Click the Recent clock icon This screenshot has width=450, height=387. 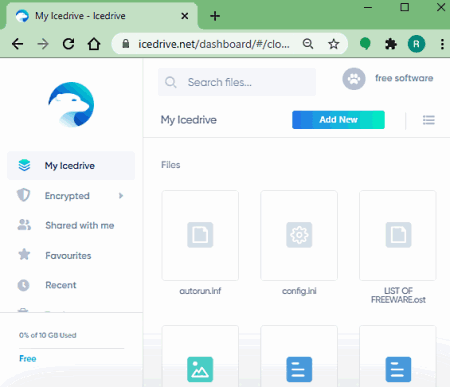coord(24,285)
